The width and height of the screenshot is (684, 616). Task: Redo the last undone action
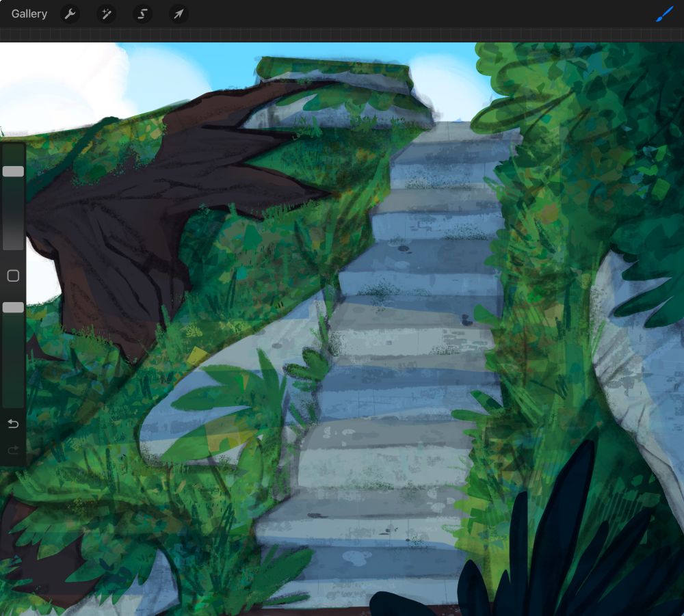pyautogui.click(x=13, y=449)
